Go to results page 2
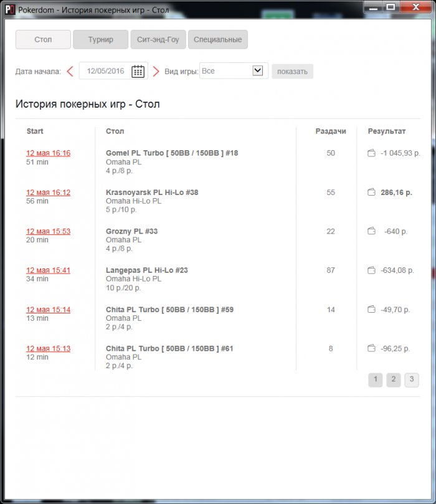 click(394, 379)
